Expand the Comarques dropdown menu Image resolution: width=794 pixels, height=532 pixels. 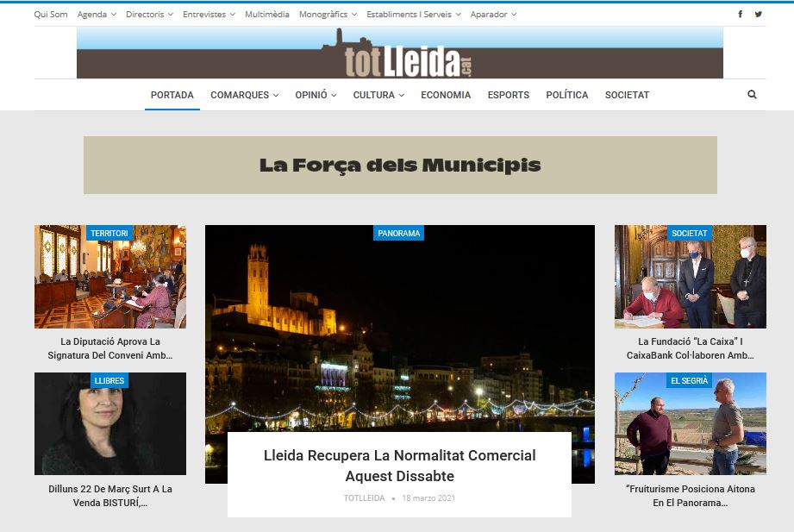244,95
